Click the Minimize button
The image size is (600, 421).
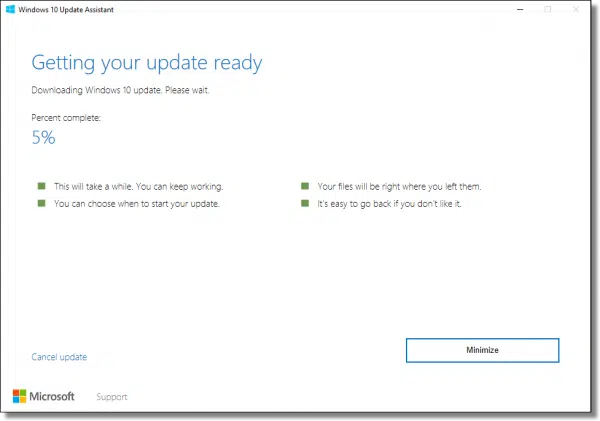pyautogui.click(x=482, y=350)
